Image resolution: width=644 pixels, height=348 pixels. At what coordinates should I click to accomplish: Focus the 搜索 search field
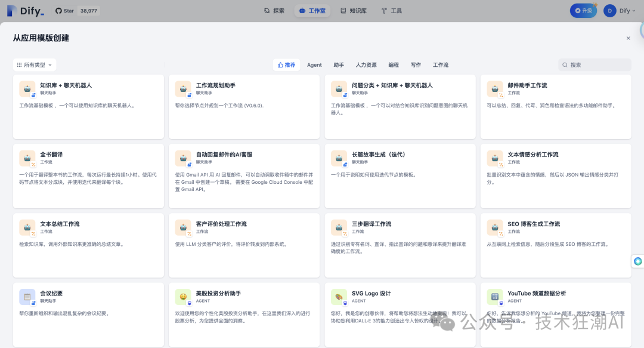(x=595, y=64)
